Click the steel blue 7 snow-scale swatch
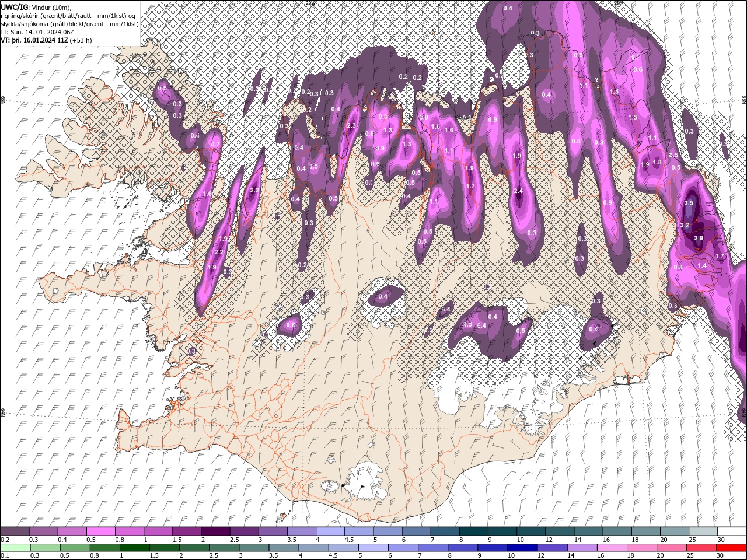Image resolution: width=747 pixels, height=560 pixels. [x=445, y=531]
